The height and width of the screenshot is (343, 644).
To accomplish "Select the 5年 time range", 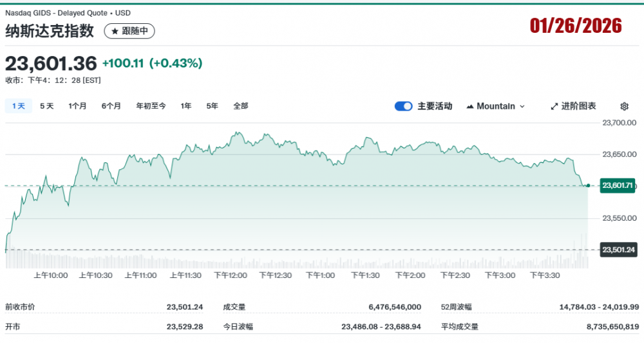I will tap(212, 106).
